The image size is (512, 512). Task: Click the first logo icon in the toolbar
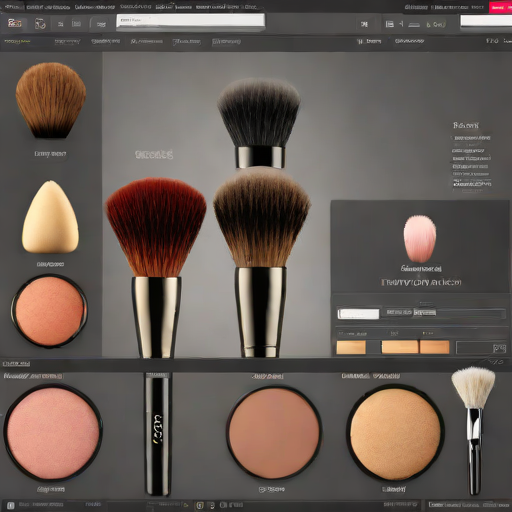coord(15,23)
